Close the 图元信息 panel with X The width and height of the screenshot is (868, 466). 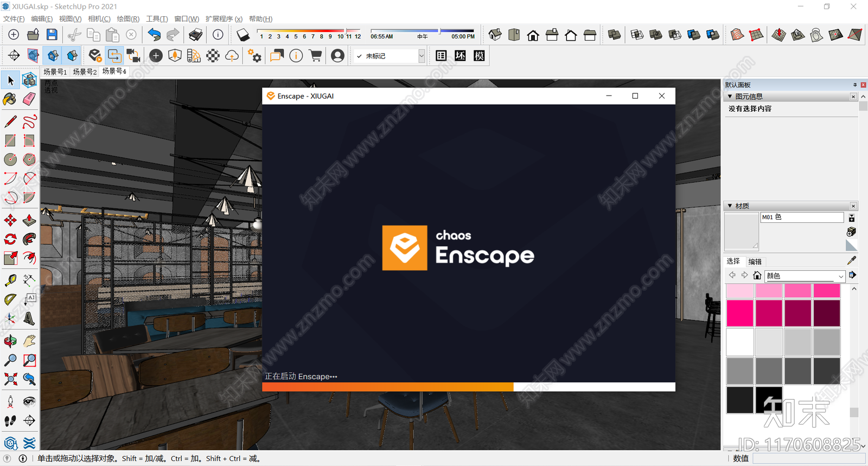coord(853,97)
